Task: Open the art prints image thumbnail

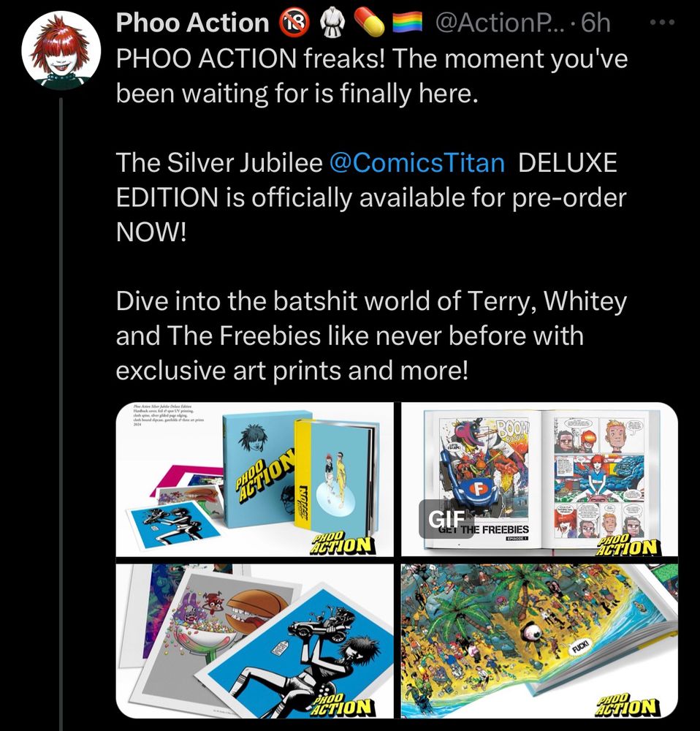Action: click(255, 641)
